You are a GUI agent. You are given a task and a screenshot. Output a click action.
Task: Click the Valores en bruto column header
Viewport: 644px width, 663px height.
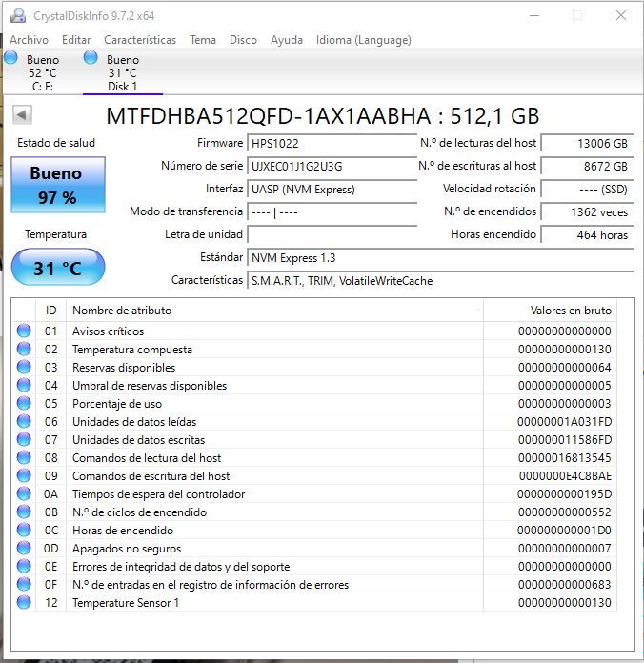550,311
